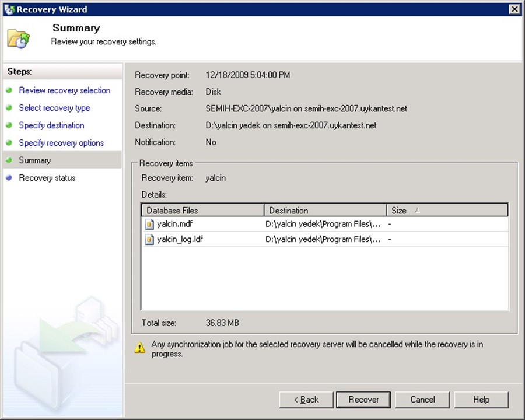Viewport: 525px width, 420px height.
Task: Select the yalcin_log.ldf row destination cell
Action: [323, 239]
